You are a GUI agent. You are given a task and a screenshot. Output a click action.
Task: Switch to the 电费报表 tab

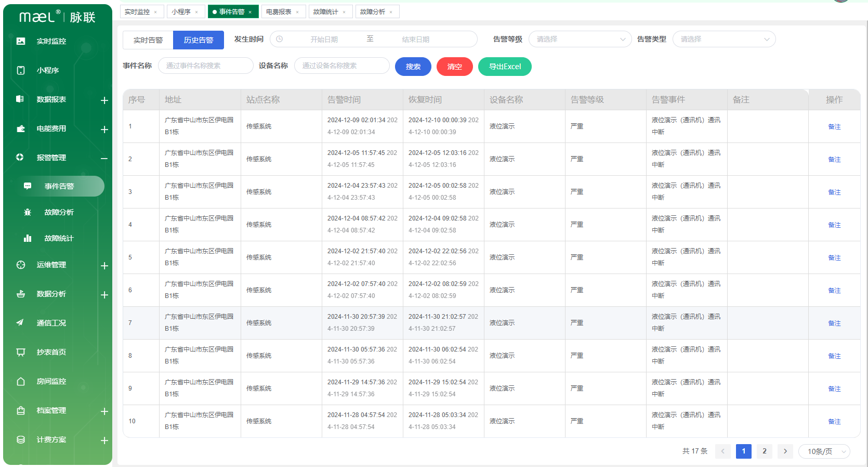click(279, 11)
